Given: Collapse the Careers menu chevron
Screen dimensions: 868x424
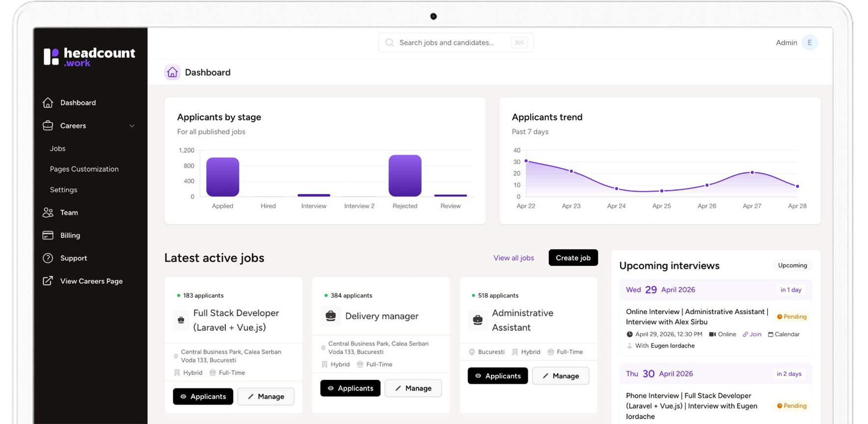Looking at the screenshot, I should tap(132, 126).
